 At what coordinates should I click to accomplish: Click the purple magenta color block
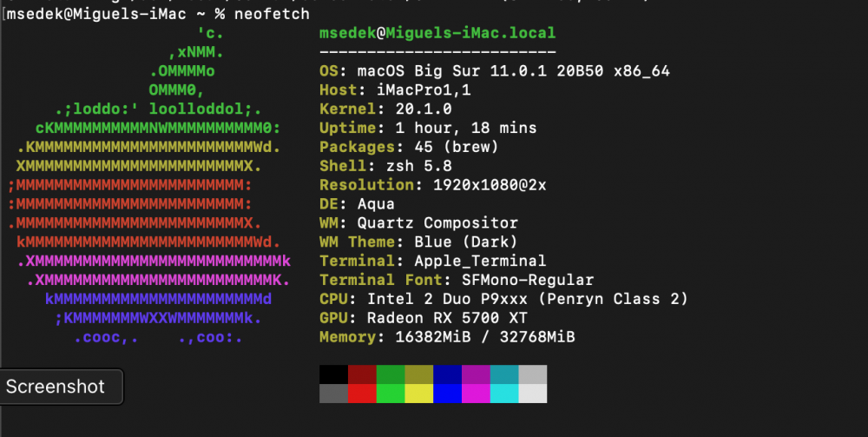(x=476, y=374)
